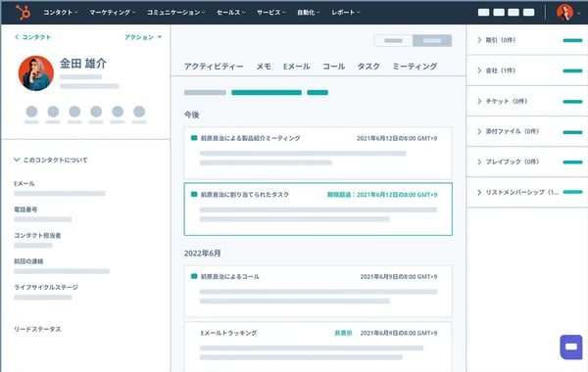Open the 前原良治によるコール card title
The height and width of the screenshot is (372, 588).
[x=230, y=276]
